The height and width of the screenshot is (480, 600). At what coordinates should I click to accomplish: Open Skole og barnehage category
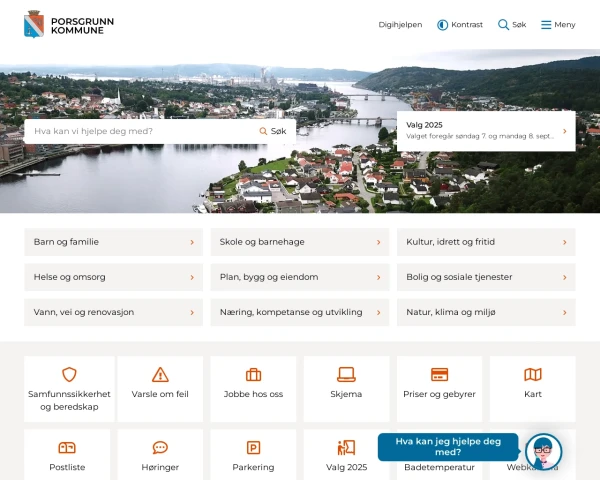300,242
